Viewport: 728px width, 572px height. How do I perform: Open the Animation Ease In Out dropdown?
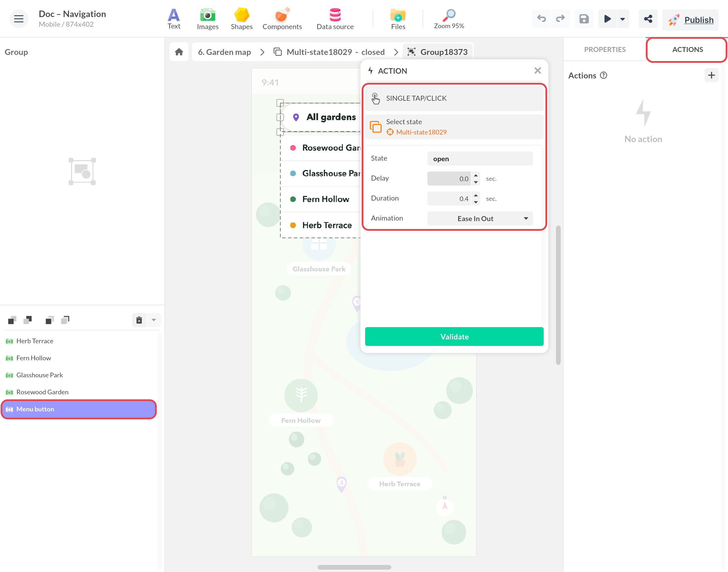480,219
